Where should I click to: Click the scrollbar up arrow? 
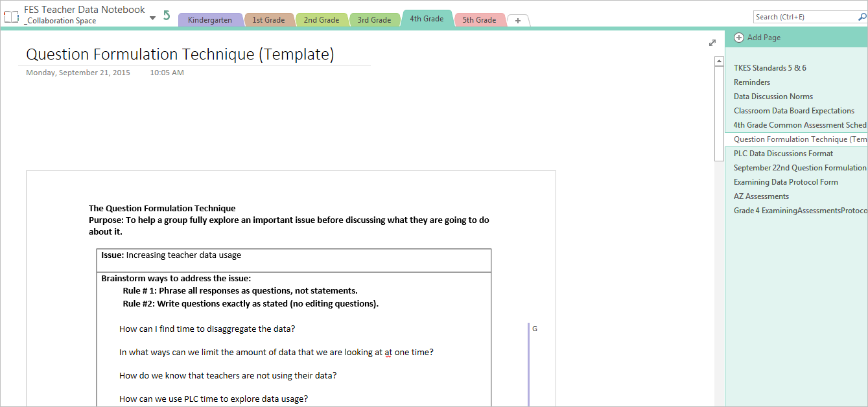coord(719,62)
